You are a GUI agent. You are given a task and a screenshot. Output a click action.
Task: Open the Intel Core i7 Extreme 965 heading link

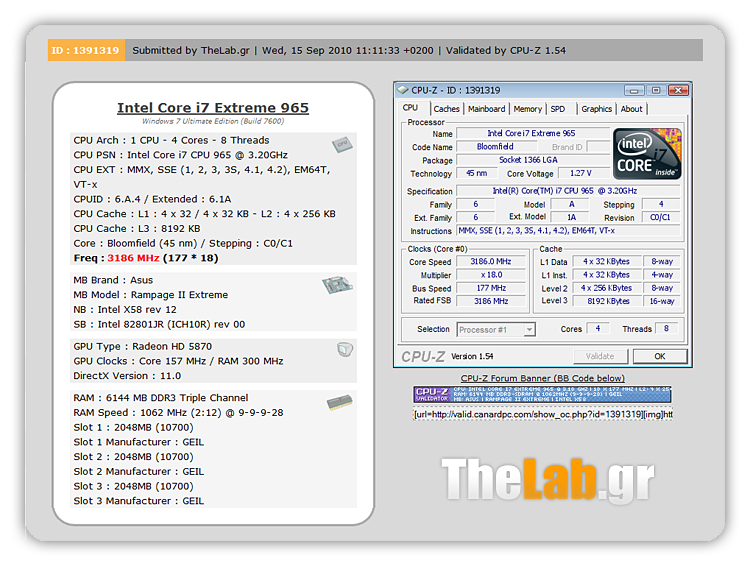tap(213, 108)
